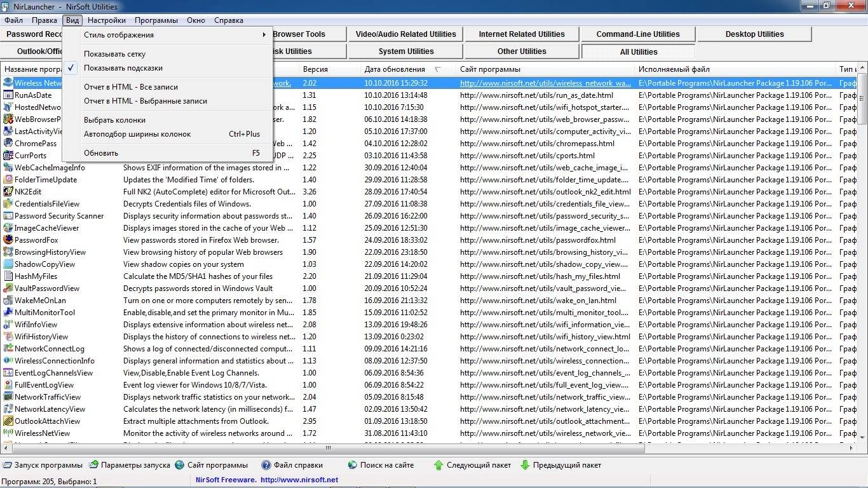This screenshot has width=868, height=488.
Task: Click 'Параметры запуска' toolbar button
Action: pyautogui.click(x=130, y=465)
